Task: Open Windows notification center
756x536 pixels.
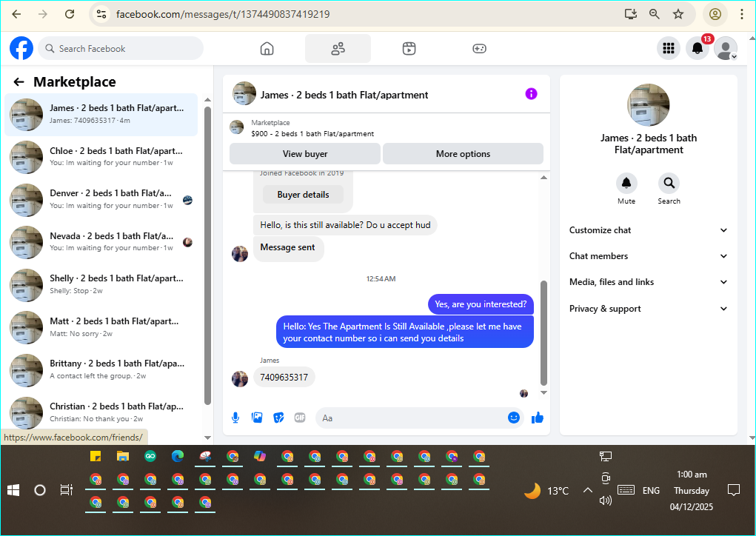Action: pos(733,490)
